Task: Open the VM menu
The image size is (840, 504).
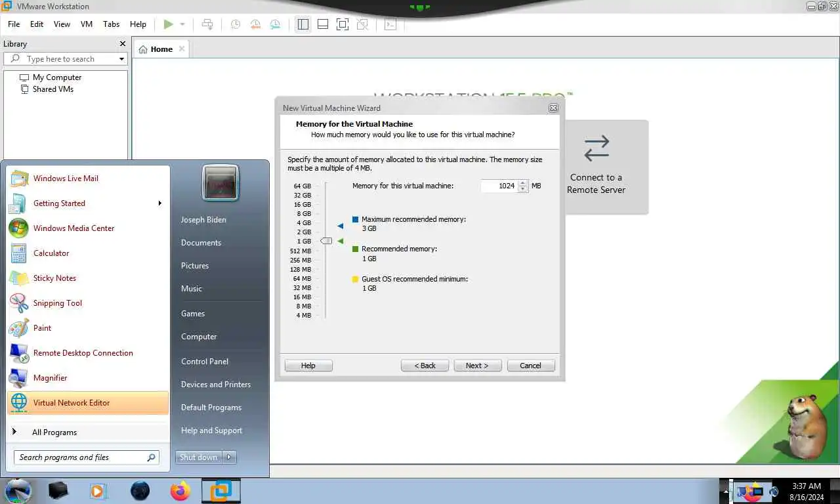Action: pyautogui.click(x=87, y=24)
